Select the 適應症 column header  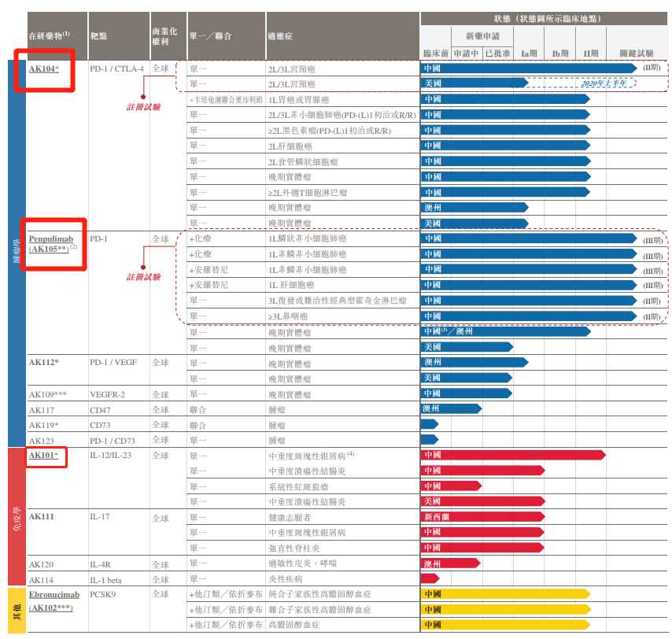click(x=280, y=36)
